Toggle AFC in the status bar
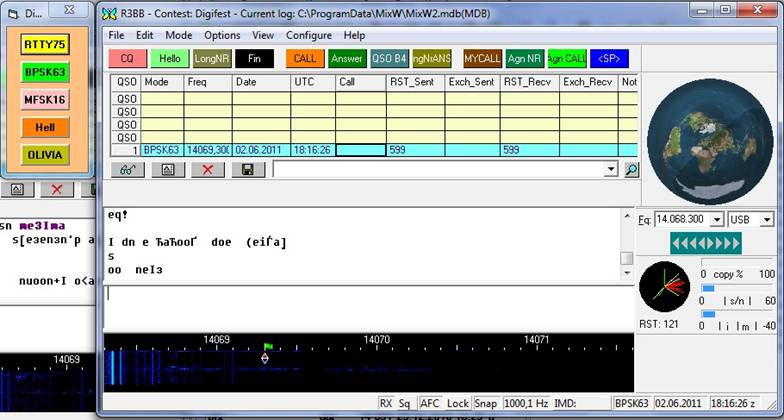This screenshot has width=784, height=420. pyautogui.click(x=430, y=403)
